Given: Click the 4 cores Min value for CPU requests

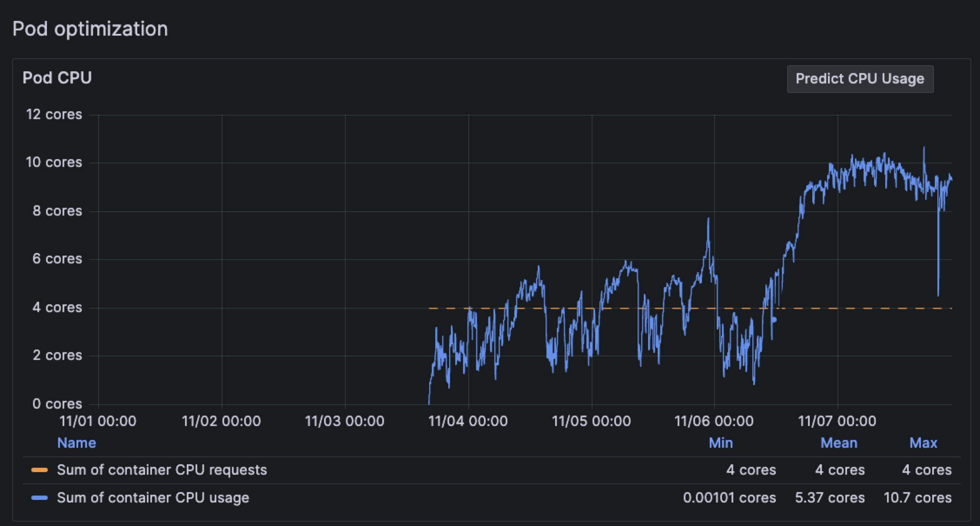Looking at the screenshot, I should pos(751,470).
